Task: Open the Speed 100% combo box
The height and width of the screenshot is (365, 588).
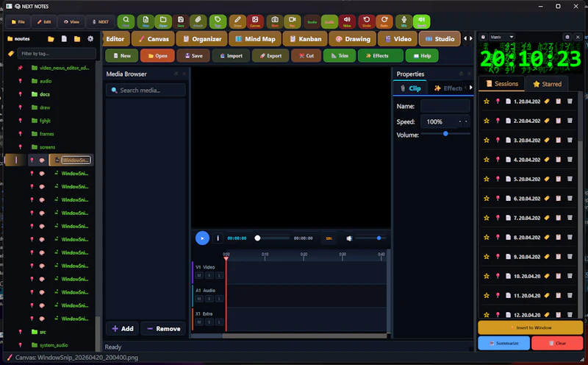Action: tap(445, 121)
